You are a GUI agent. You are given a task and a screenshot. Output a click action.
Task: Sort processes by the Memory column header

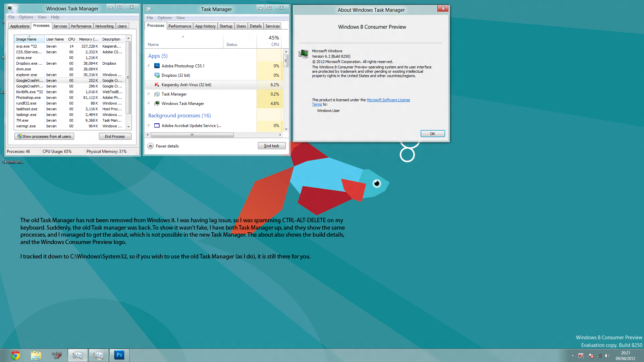(x=88, y=39)
